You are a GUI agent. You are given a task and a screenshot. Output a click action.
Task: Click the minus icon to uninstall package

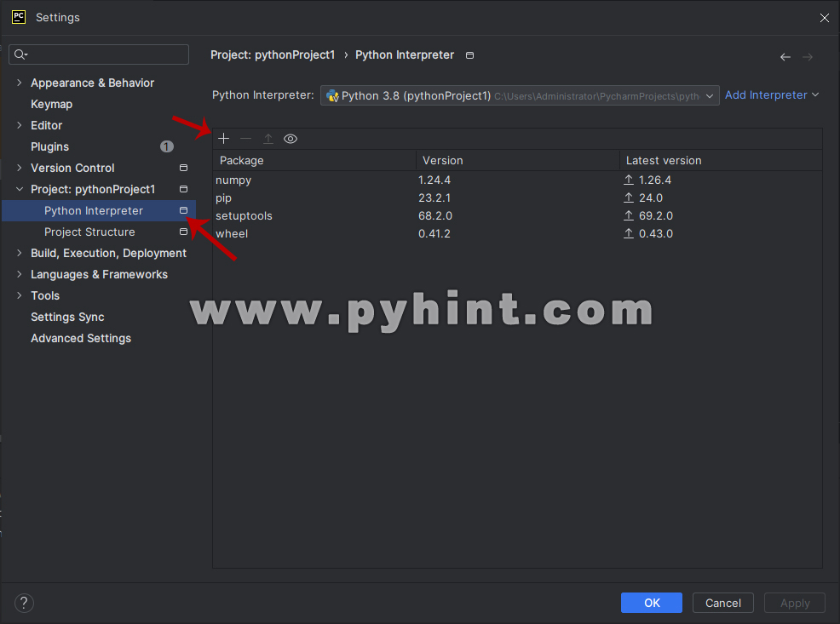(x=246, y=139)
